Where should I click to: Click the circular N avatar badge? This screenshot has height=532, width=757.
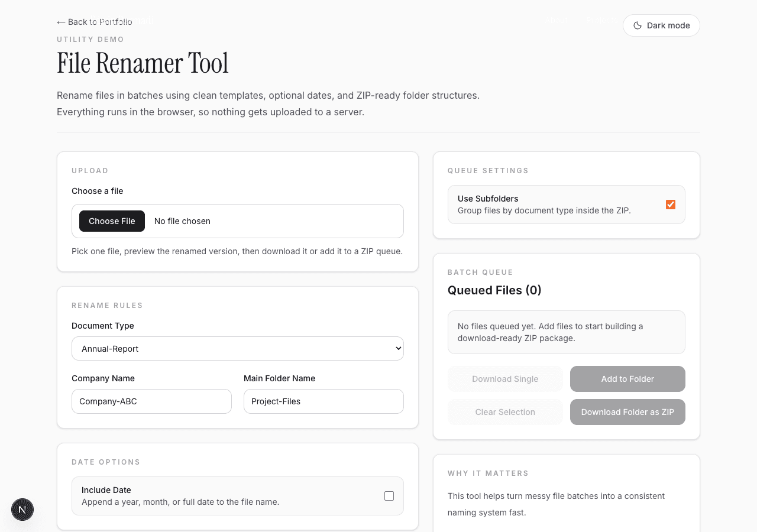22,510
